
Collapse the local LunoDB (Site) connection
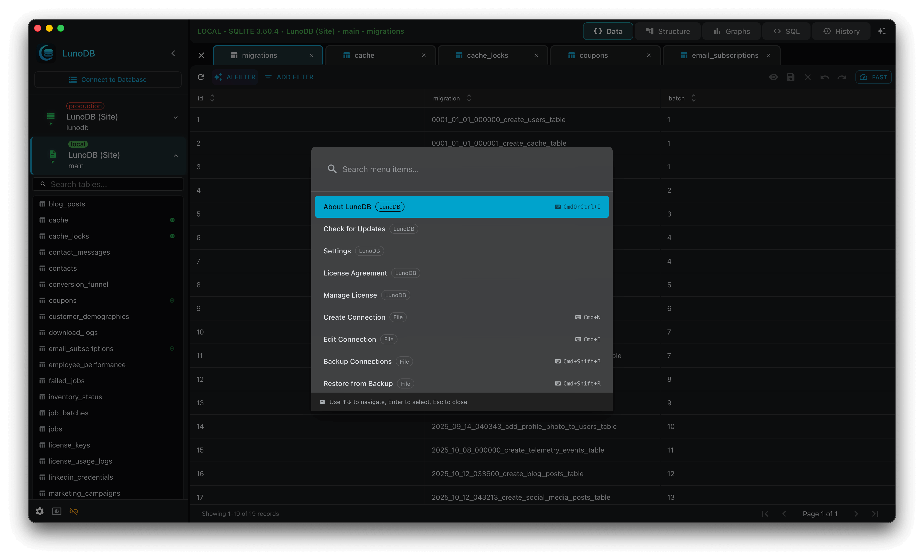coord(176,155)
